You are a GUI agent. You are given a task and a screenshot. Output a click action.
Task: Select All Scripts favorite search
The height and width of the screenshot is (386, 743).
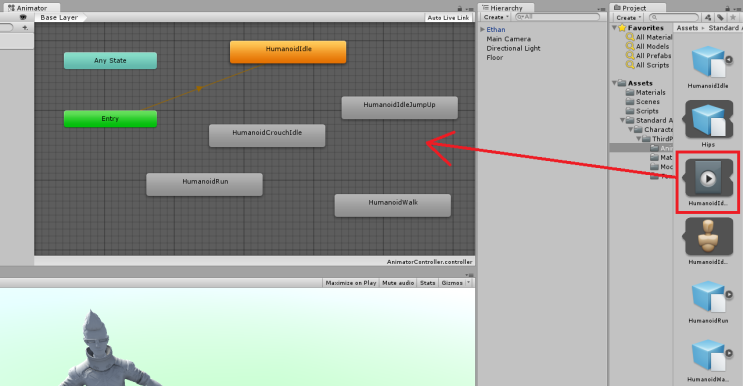tap(647, 65)
